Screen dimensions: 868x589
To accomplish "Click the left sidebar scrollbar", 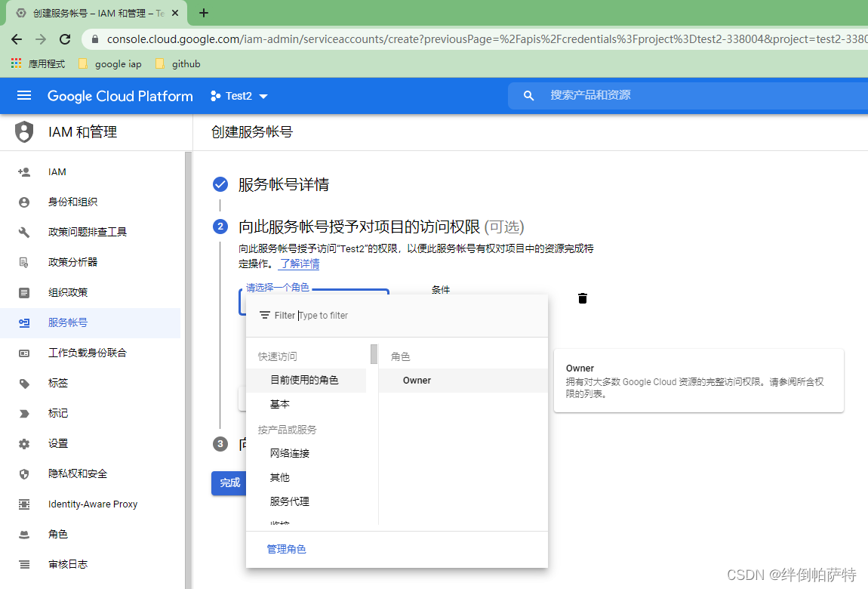I will [188, 370].
